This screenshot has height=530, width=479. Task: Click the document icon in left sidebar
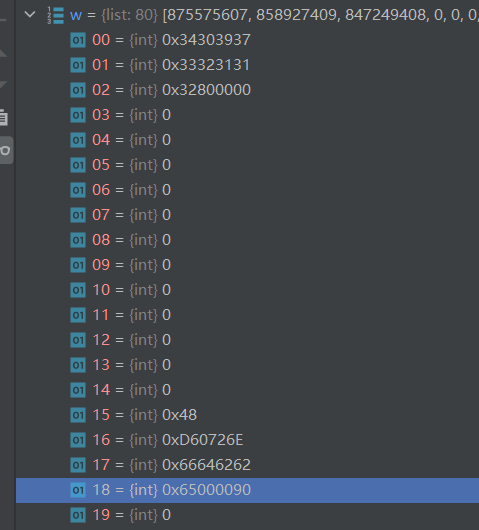coord(4,117)
